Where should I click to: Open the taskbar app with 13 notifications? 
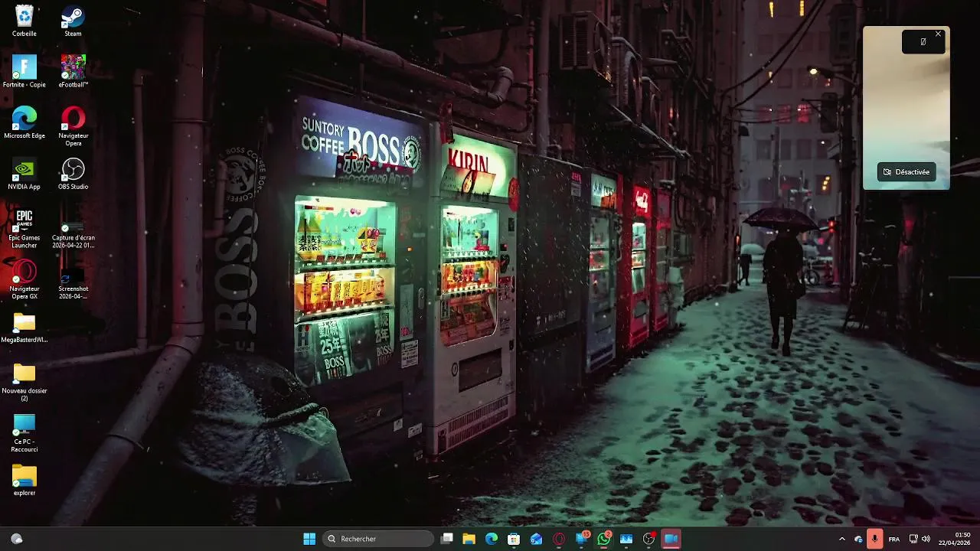pyautogui.click(x=582, y=539)
